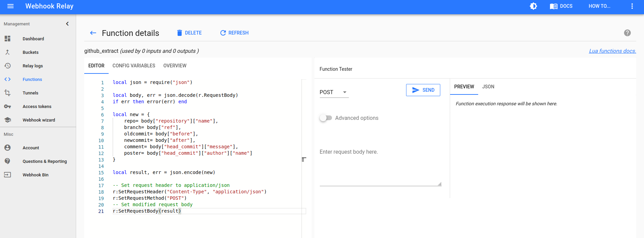644x238 pixels.
Task: Click the Dashboard grid icon
Action: click(x=7, y=39)
